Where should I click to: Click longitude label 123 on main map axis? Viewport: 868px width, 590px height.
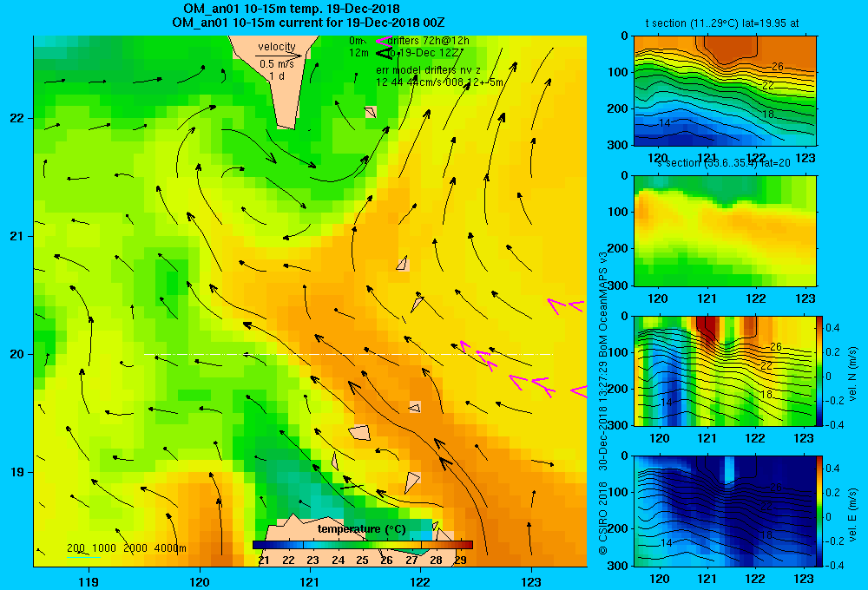point(531,581)
